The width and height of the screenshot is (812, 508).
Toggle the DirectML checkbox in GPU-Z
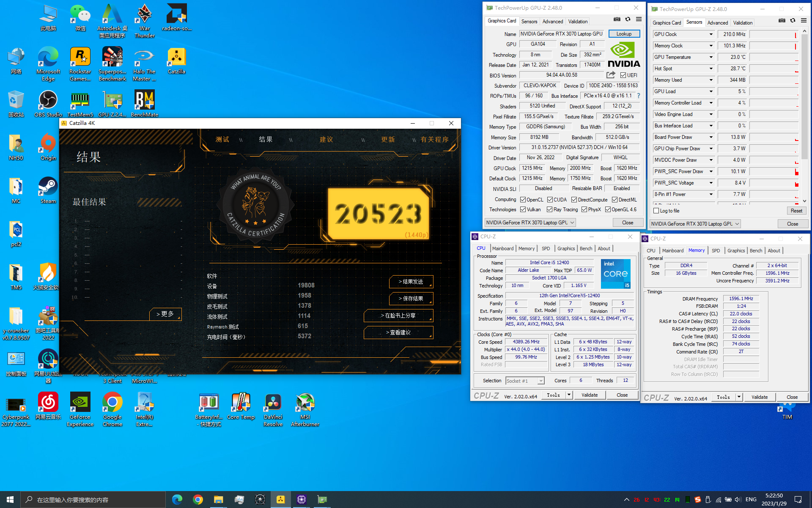(x=614, y=200)
